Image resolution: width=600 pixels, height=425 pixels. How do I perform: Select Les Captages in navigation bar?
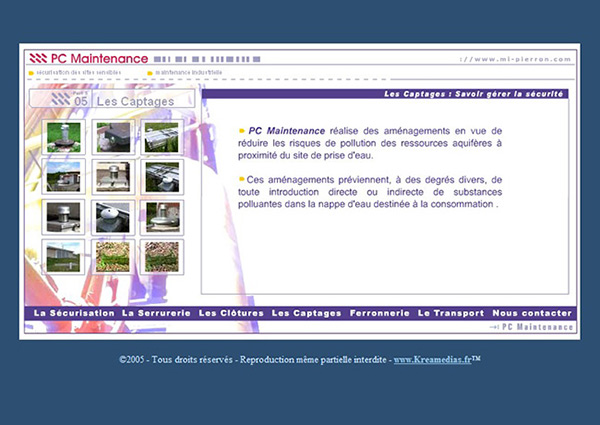click(x=307, y=313)
